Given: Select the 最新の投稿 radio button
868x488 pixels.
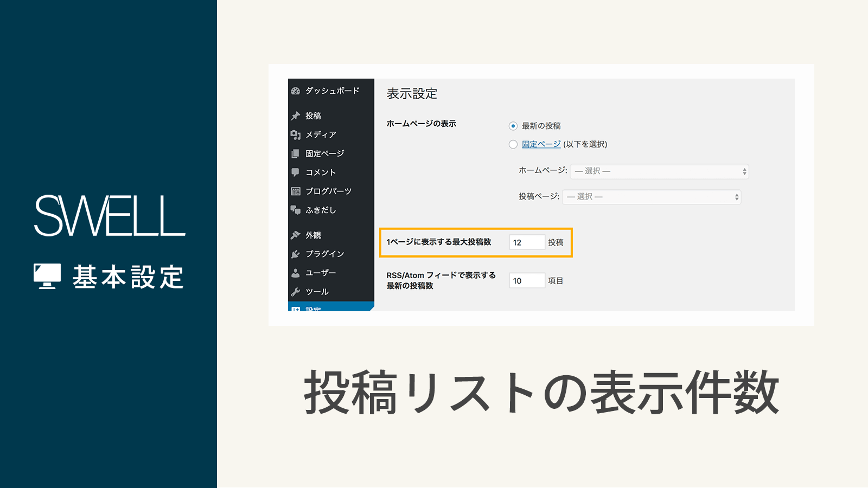Looking at the screenshot, I should 513,125.
